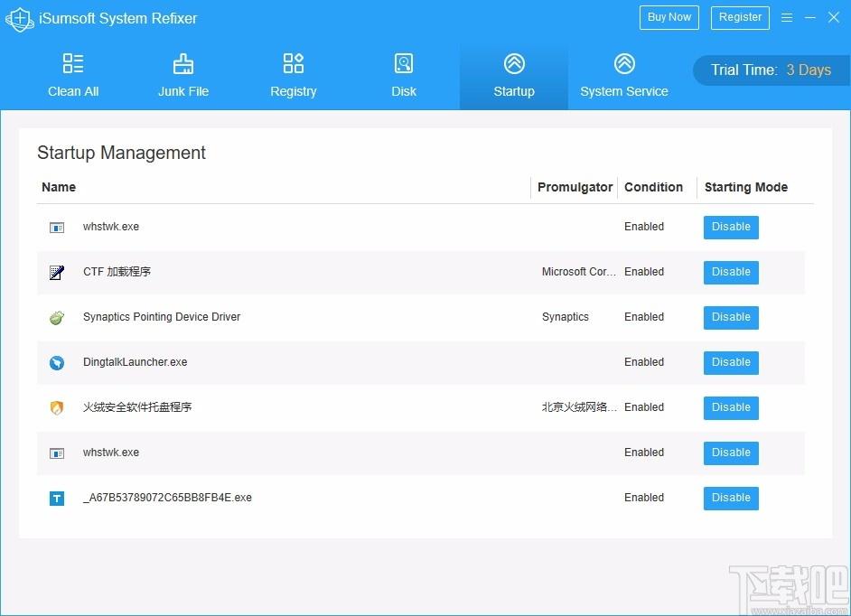Click the Condition column header
The image size is (851, 616).
click(653, 187)
